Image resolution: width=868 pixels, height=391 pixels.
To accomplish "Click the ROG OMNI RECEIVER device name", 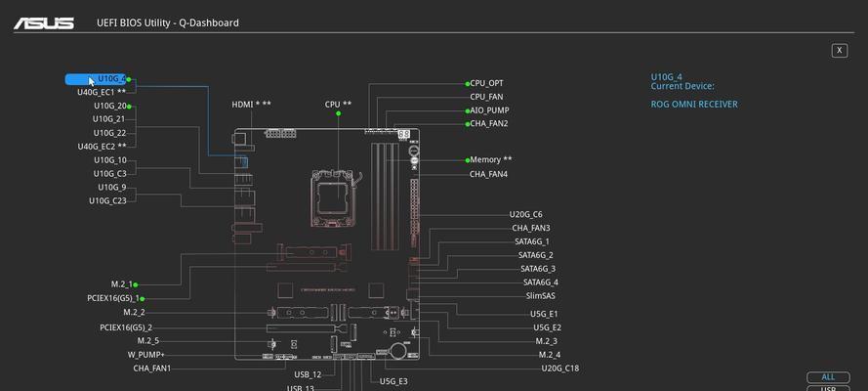I will [693, 105].
